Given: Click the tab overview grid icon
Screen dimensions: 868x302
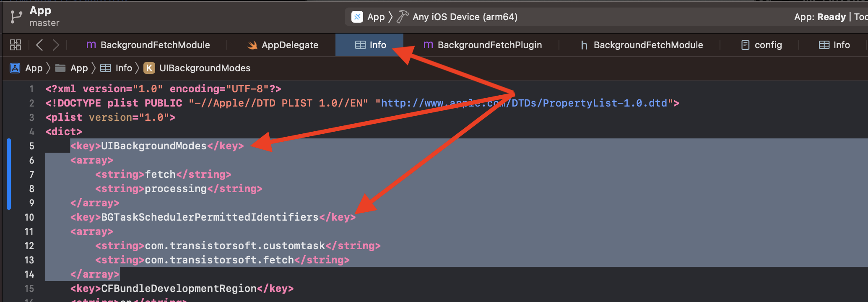Looking at the screenshot, I should 16,44.
